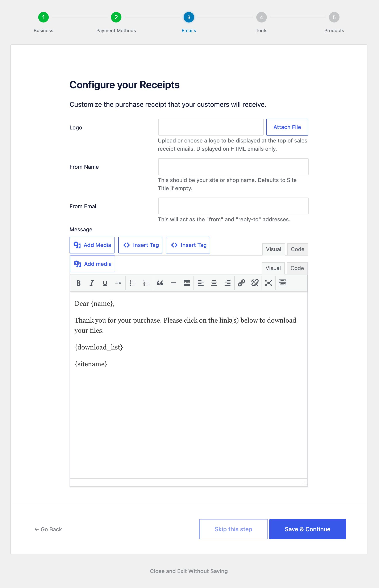Click the {sitename} tag text
Image resolution: width=379 pixels, height=588 pixels.
(91, 364)
